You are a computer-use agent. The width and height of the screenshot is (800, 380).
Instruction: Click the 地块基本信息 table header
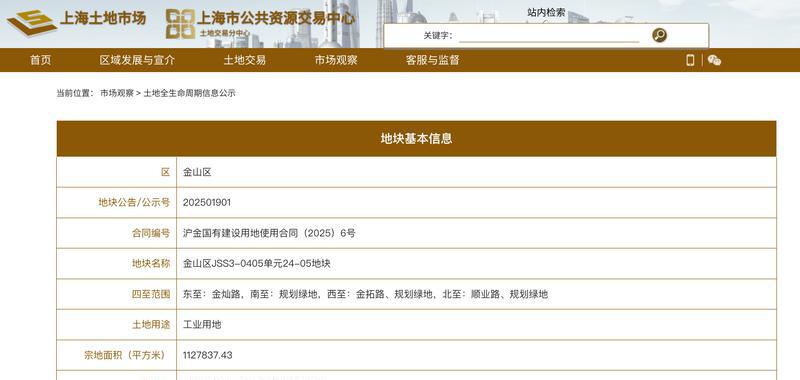pyautogui.click(x=416, y=139)
